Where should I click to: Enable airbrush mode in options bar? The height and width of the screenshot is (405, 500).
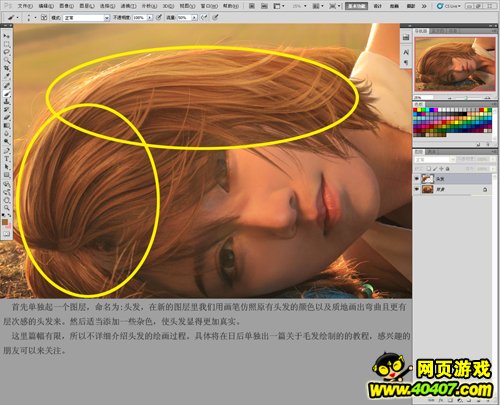[x=205, y=17]
